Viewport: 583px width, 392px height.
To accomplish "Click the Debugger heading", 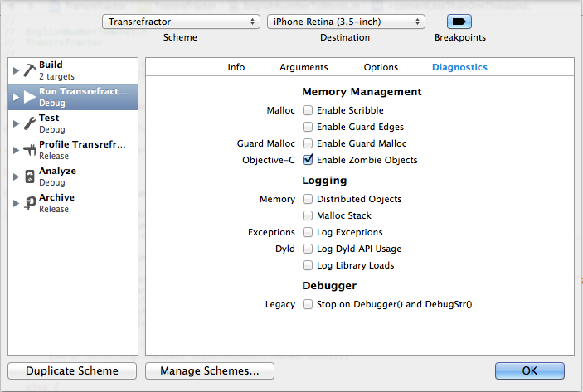I will tap(329, 286).
